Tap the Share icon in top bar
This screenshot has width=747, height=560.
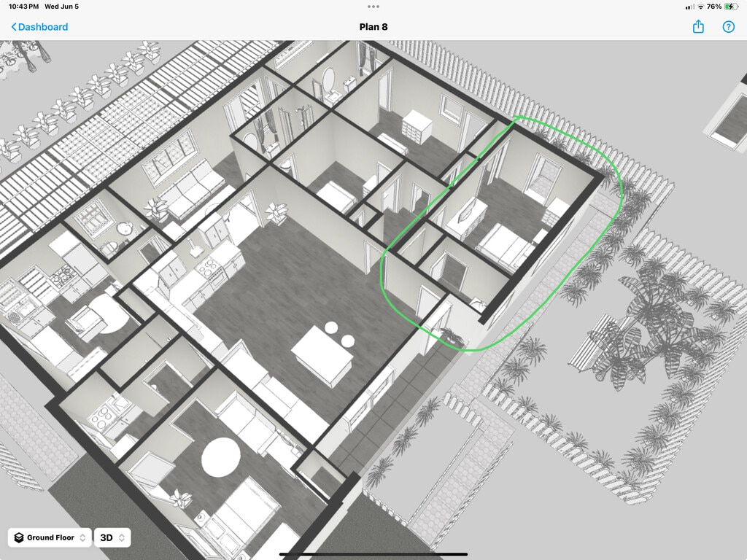pos(698,27)
